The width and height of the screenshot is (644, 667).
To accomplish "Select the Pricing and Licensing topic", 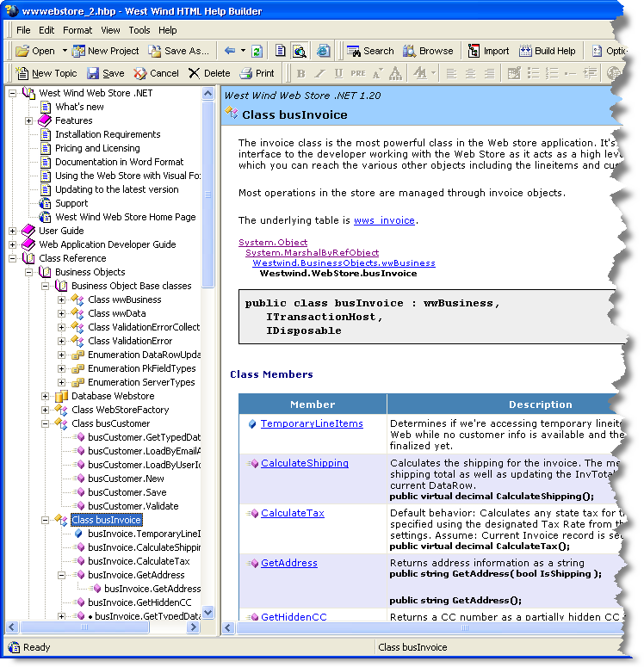I will 97,148.
